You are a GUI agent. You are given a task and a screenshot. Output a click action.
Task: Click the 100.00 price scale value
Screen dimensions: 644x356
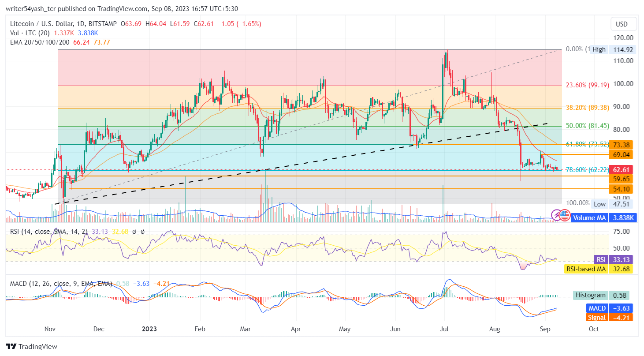click(x=623, y=84)
